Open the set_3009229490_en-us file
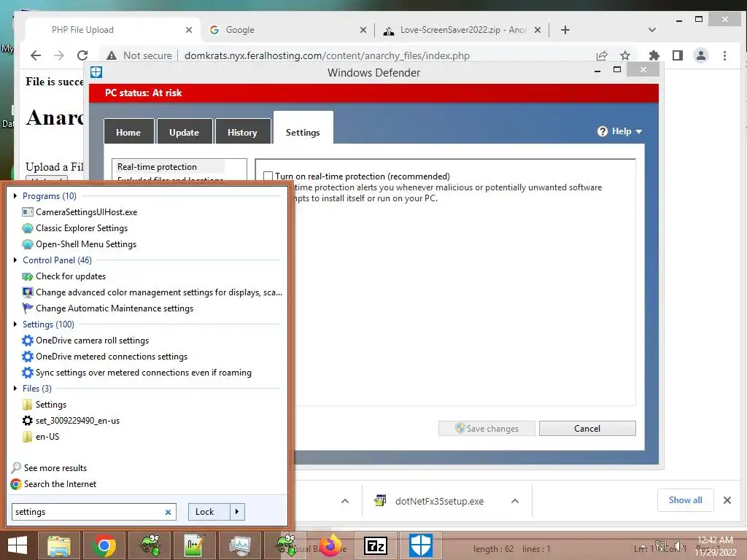Viewport: 747px width, 560px height. point(77,421)
